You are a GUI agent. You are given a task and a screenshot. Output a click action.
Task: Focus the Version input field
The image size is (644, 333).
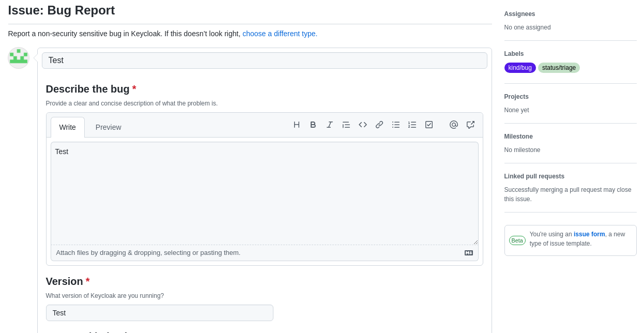coord(160,313)
